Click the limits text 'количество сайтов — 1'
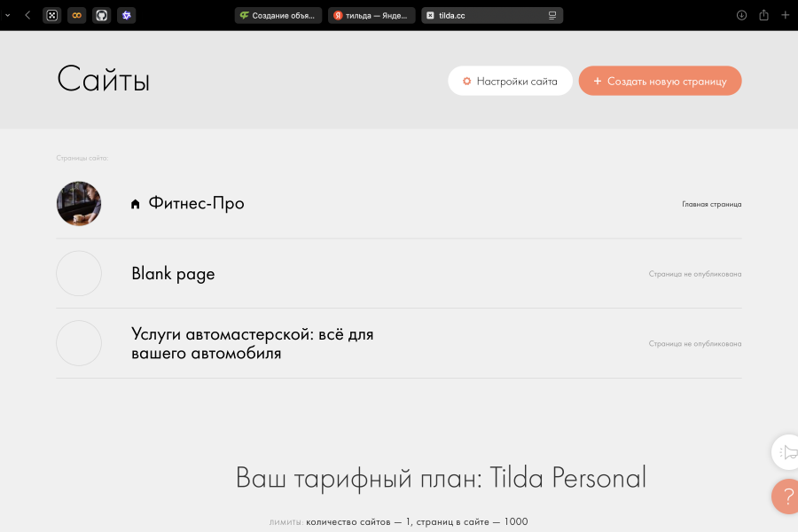Viewport: 798px width, 532px height. (x=359, y=522)
